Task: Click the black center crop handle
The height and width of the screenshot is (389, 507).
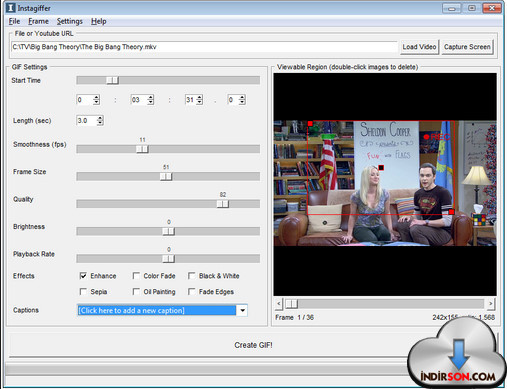Action: point(381,168)
